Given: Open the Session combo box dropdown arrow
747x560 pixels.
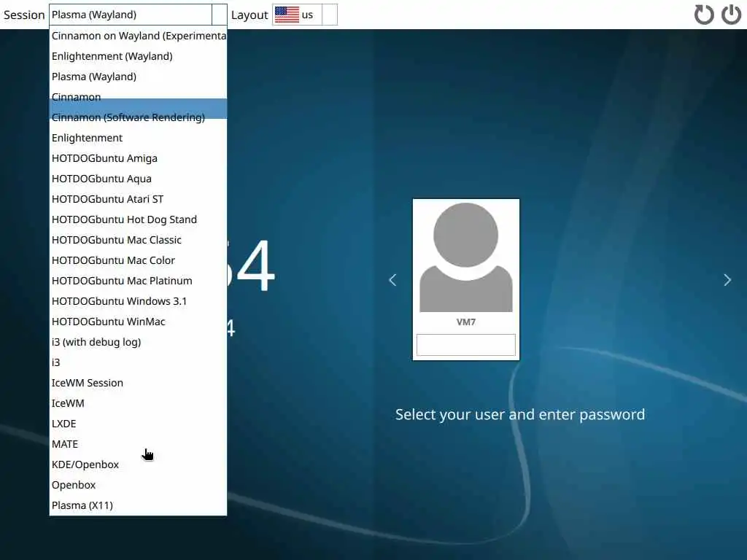Looking at the screenshot, I should [x=219, y=15].
